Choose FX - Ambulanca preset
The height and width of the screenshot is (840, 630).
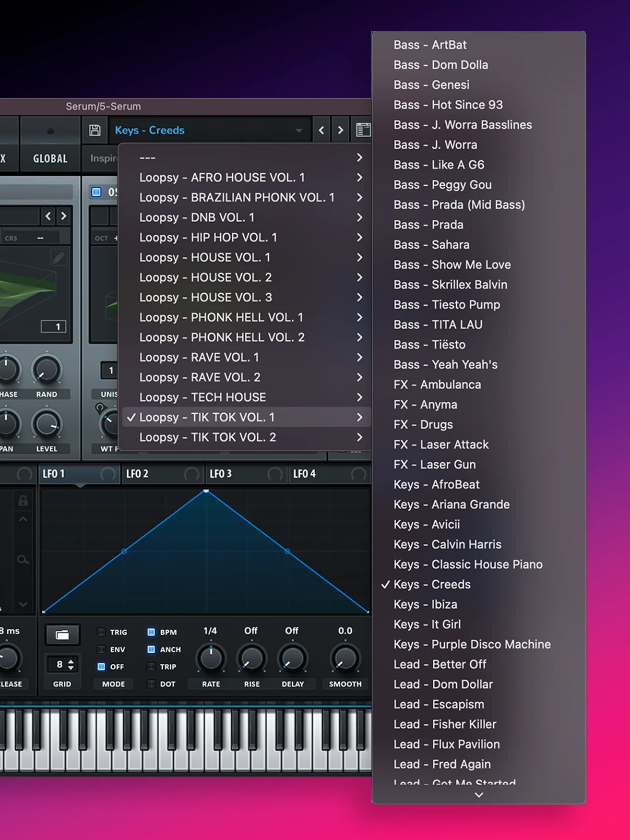(478, 384)
